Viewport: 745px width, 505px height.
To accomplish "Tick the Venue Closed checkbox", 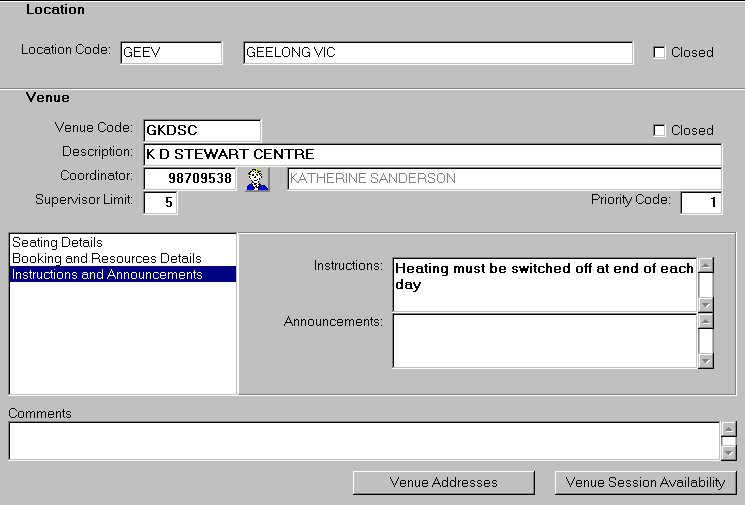I will tap(659, 130).
